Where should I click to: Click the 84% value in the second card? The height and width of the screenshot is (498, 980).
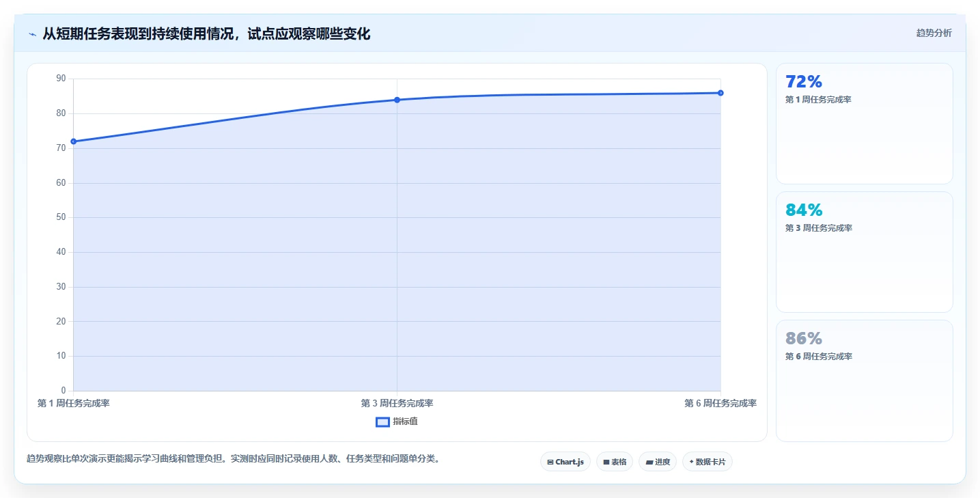point(804,210)
